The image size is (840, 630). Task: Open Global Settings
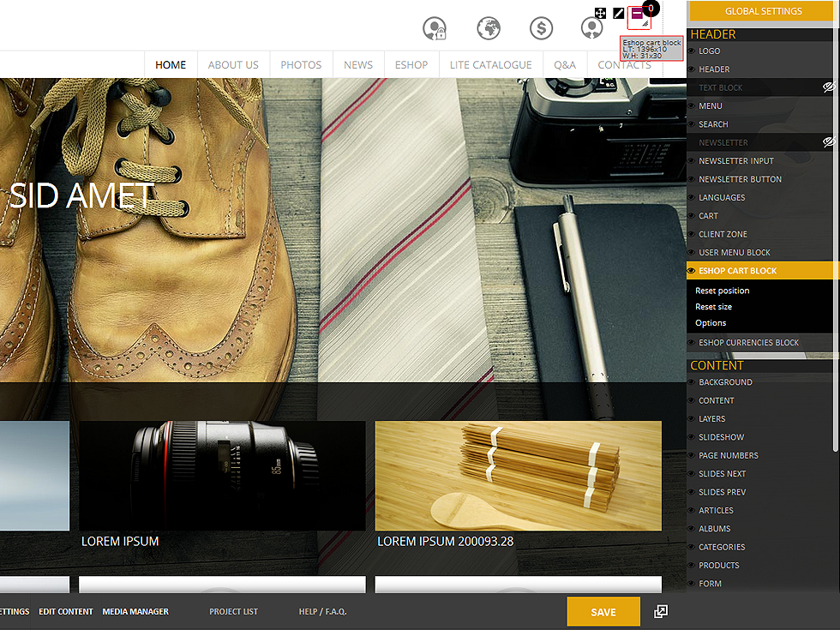[x=763, y=11]
